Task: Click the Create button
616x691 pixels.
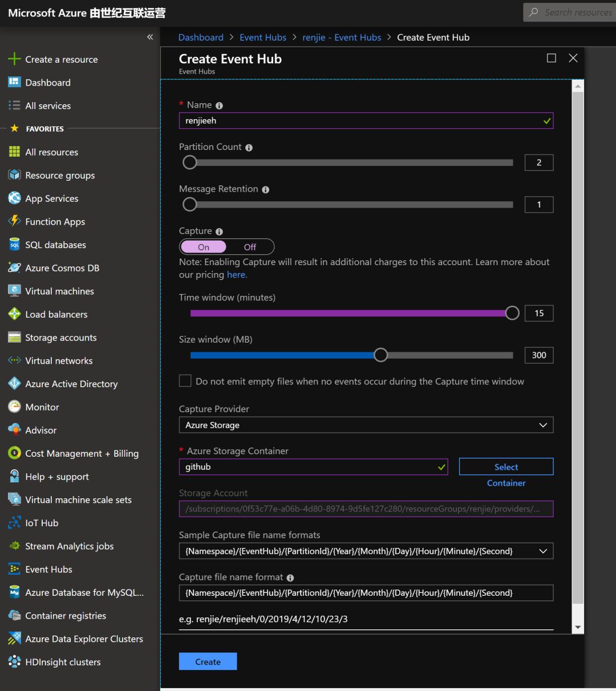Action: 208,661
